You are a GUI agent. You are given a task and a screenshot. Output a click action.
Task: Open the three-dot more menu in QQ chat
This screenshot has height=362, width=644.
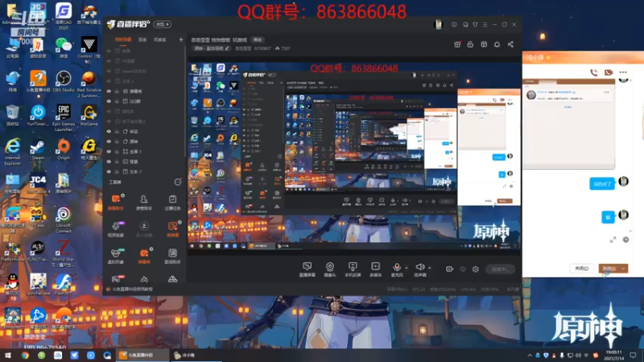point(623,72)
